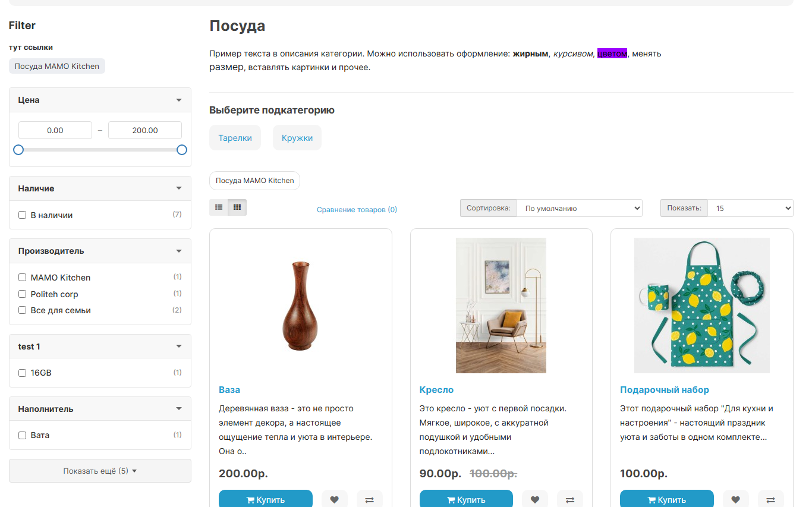This screenshot has height=507, width=812.
Task: Check the В наличии checkbox
Action: click(23, 215)
